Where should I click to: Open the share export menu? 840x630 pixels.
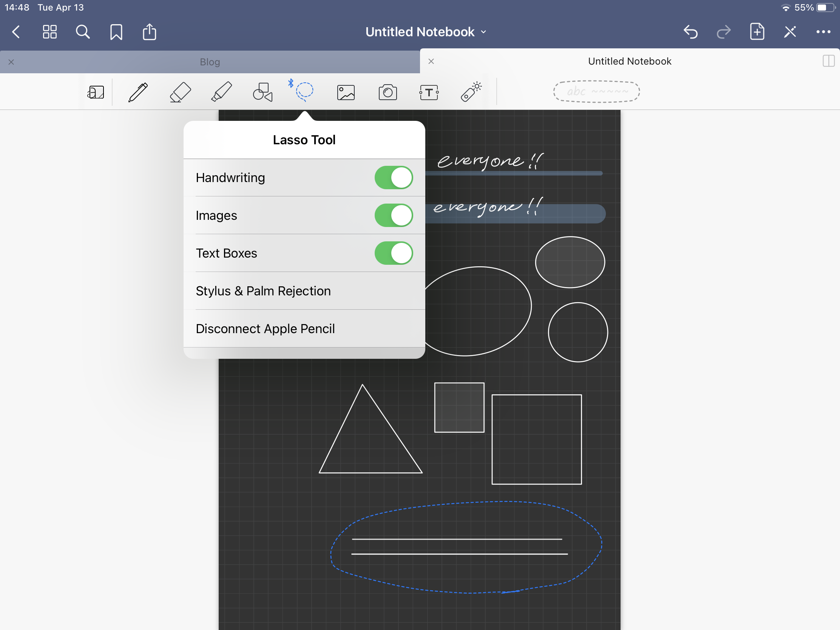(149, 32)
